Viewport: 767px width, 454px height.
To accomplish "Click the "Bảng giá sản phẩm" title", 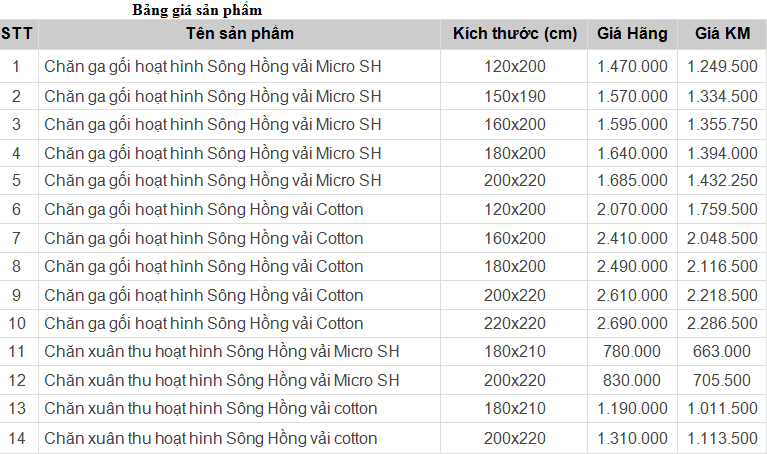I will pos(197,10).
